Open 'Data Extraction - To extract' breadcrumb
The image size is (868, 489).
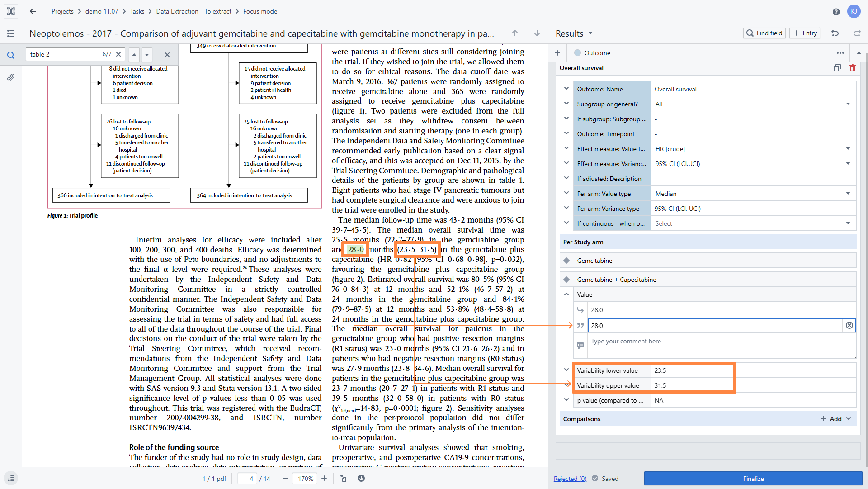click(x=194, y=12)
